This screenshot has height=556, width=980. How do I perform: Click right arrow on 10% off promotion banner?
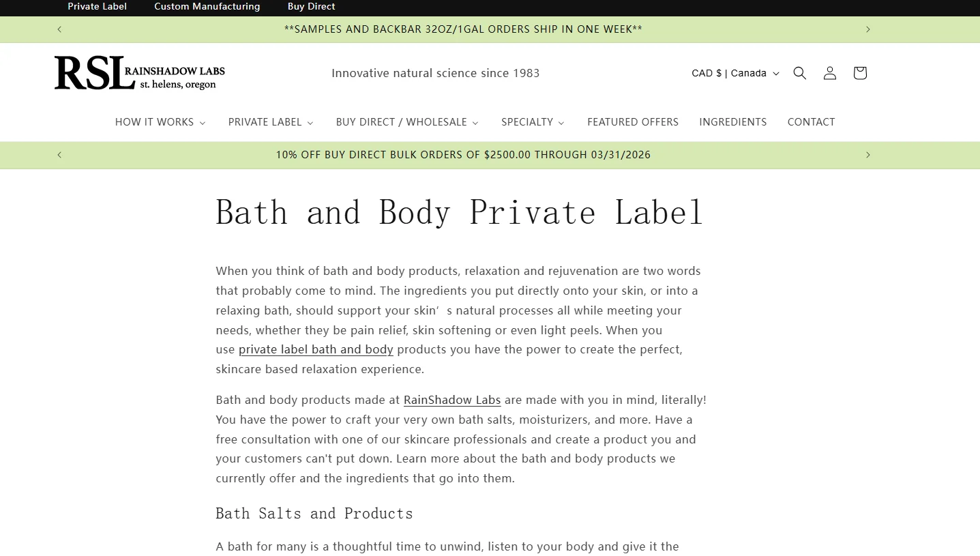click(867, 155)
